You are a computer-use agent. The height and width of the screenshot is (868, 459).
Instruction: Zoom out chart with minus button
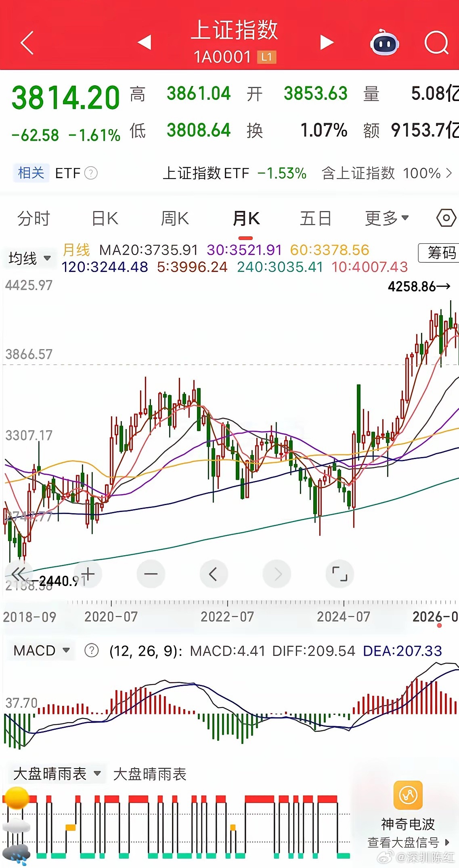(151, 574)
